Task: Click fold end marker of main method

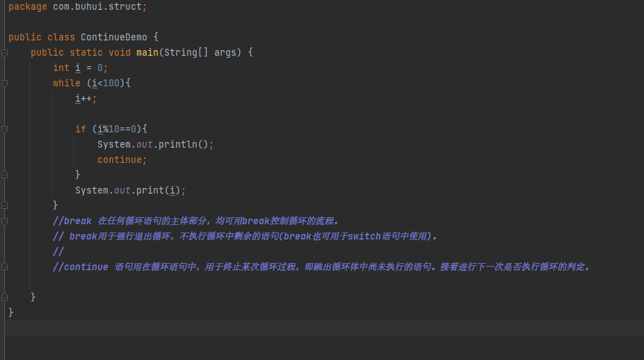Action: point(4,297)
